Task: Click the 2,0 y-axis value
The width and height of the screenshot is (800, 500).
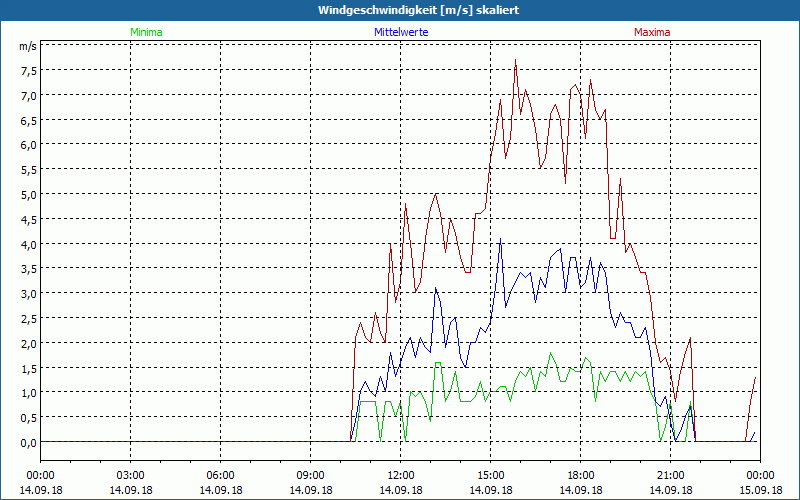Action: coord(29,344)
